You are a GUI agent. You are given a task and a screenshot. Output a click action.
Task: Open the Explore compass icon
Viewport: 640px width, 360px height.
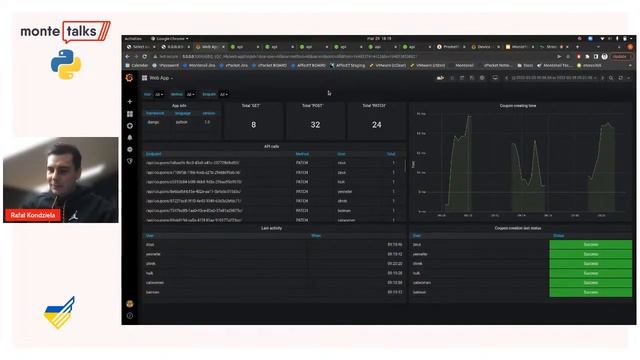pyautogui.click(x=130, y=126)
